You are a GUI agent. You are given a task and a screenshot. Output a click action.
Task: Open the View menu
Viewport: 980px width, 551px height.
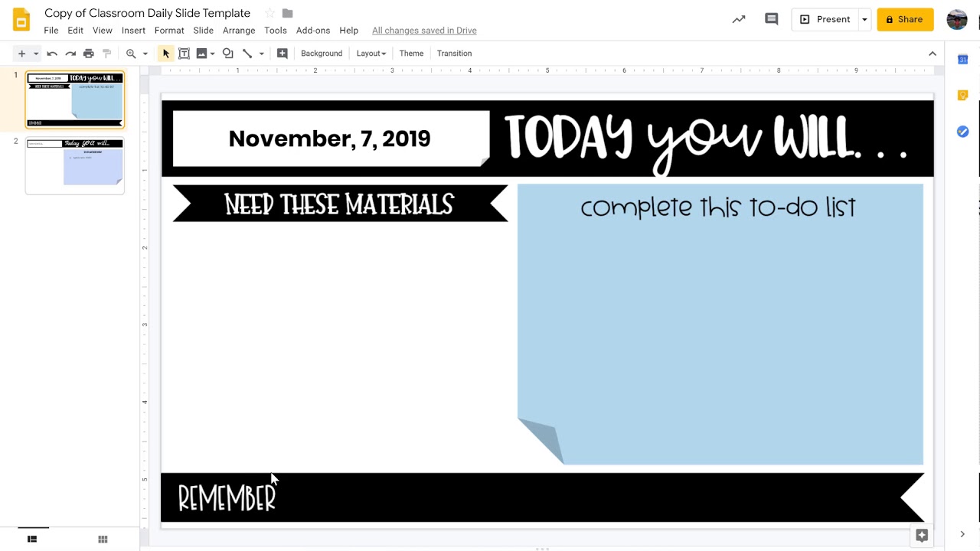click(x=103, y=31)
